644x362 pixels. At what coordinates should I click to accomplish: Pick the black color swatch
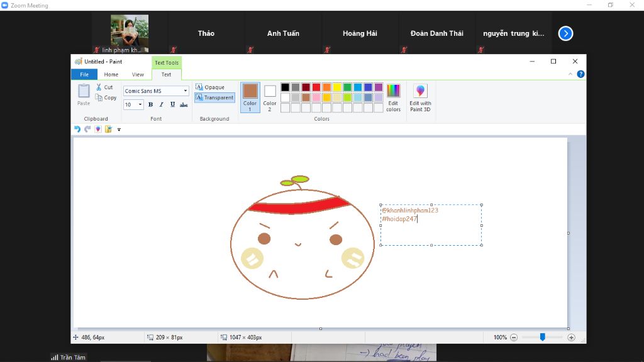coord(285,87)
